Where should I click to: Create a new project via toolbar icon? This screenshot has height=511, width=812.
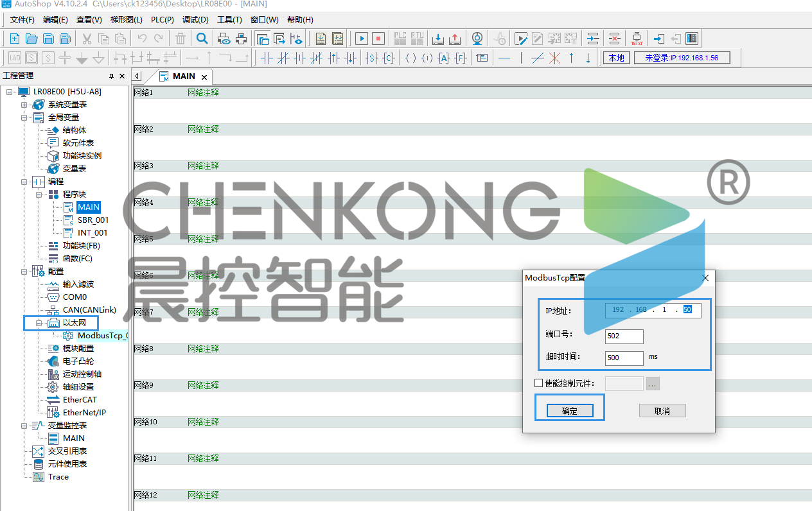[x=14, y=39]
